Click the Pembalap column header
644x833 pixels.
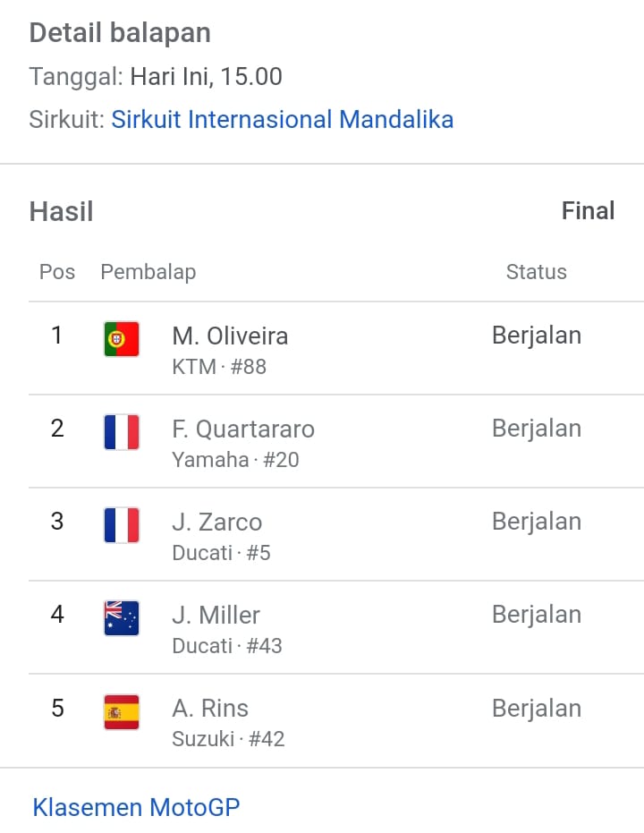coord(148,272)
